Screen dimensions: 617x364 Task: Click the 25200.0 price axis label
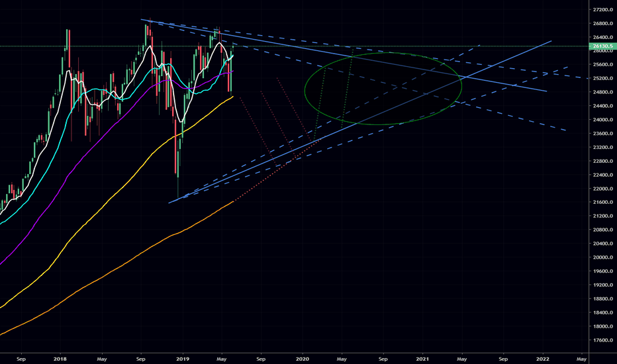tap(603, 78)
